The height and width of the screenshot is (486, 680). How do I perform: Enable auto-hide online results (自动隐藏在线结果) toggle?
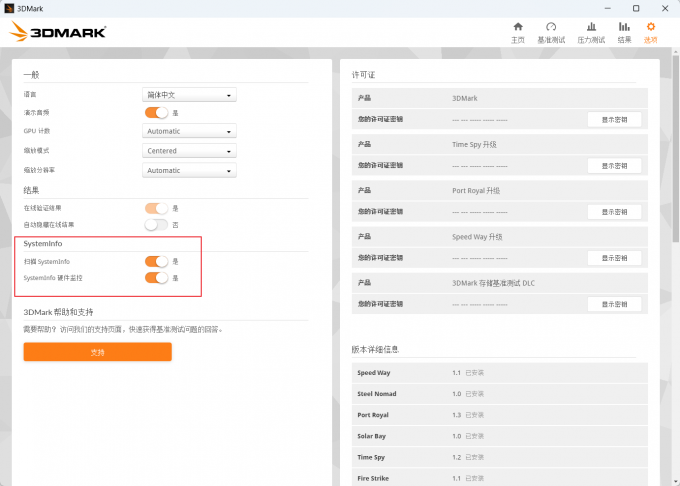point(156,225)
